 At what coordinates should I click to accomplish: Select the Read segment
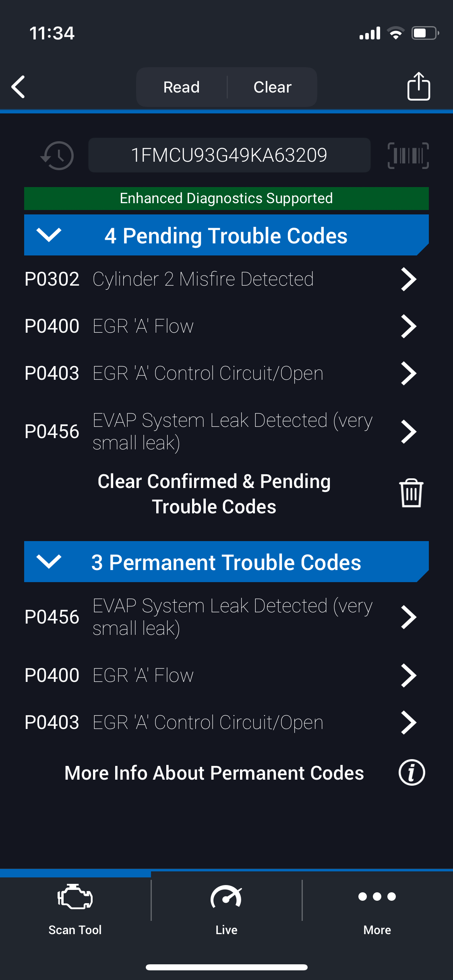[x=182, y=87]
